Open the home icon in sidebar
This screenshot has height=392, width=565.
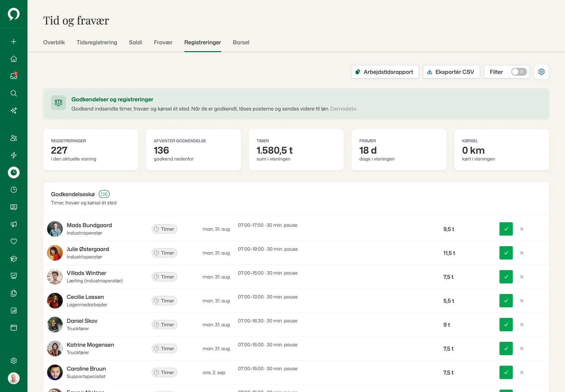14,59
